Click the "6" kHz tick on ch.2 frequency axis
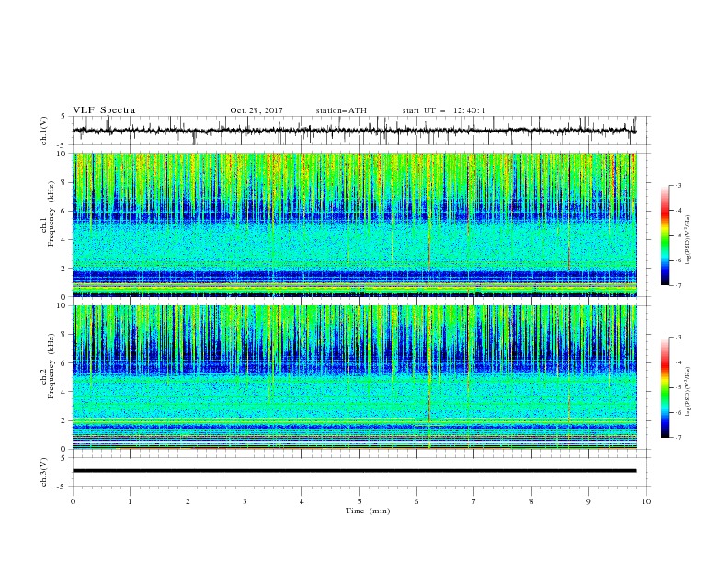 (64, 363)
